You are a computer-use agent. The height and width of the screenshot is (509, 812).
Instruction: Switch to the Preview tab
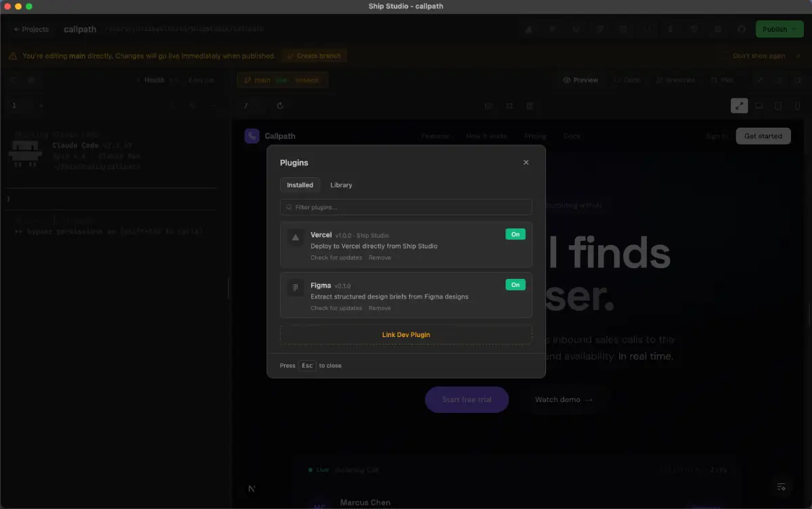click(x=581, y=80)
